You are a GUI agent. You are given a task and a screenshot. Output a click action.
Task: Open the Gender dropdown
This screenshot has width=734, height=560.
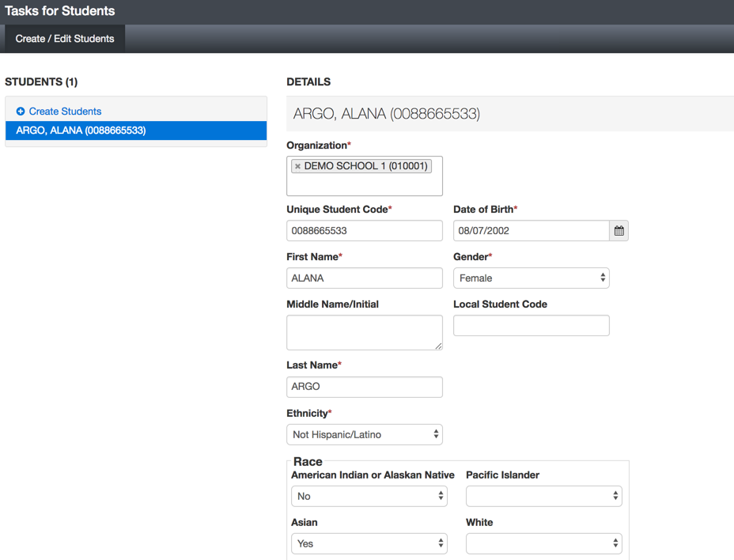tap(532, 278)
